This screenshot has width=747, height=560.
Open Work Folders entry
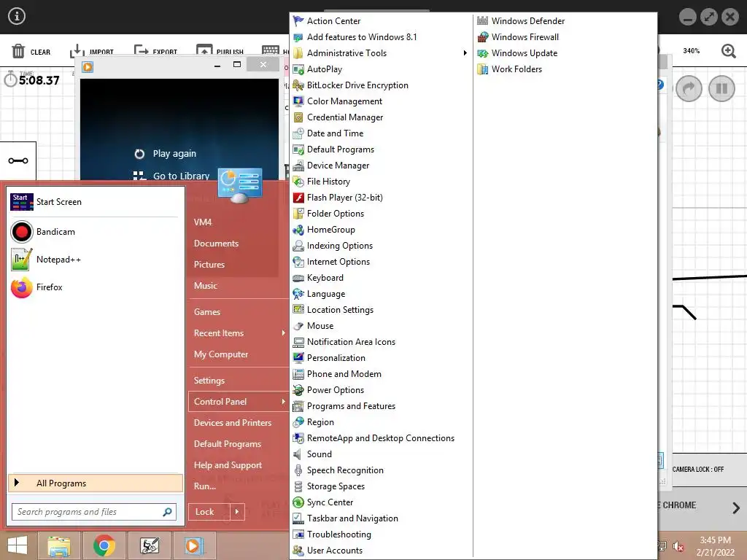pyautogui.click(x=516, y=69)
